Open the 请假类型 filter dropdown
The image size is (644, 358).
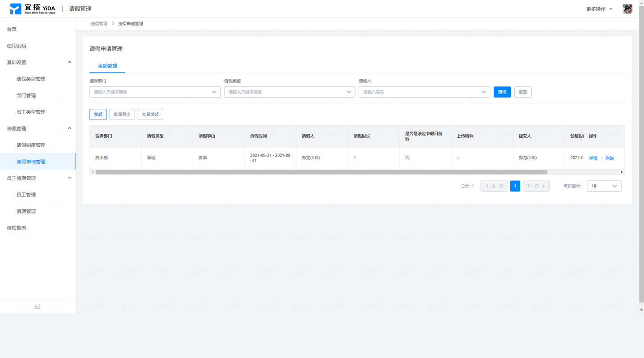(x=289, y=92)
